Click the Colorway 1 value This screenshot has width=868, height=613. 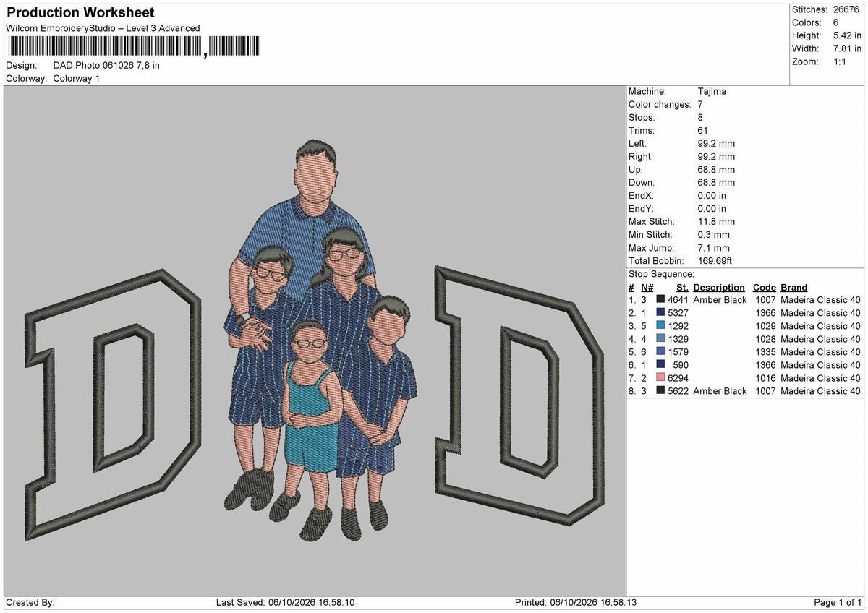pyautogui.click(x=77, y=78)
